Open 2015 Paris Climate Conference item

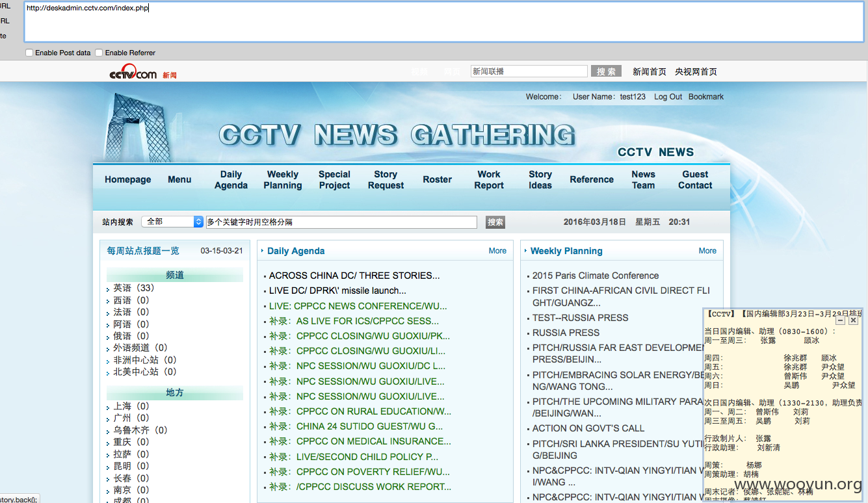596,276
